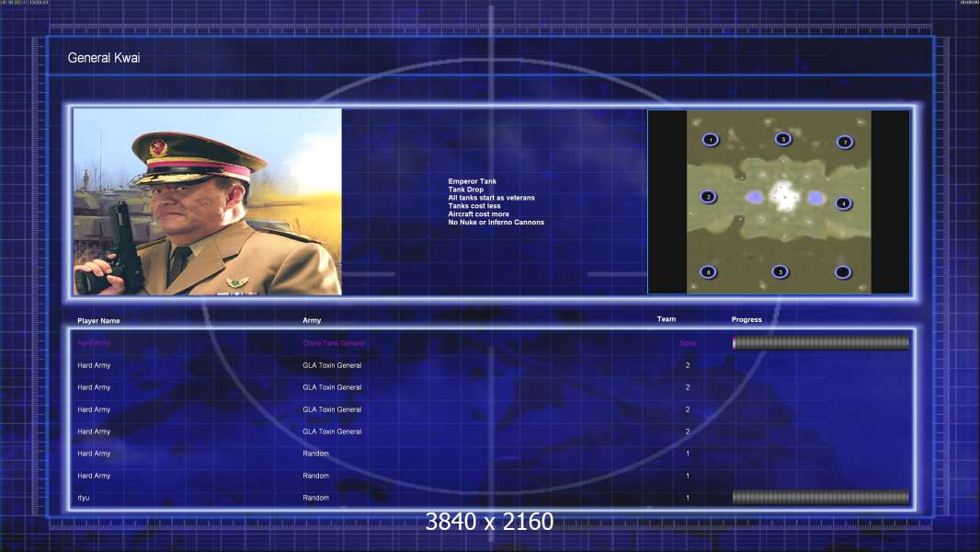
Task: Click the 'General Kwai' title text
Action: pos(104,58)
